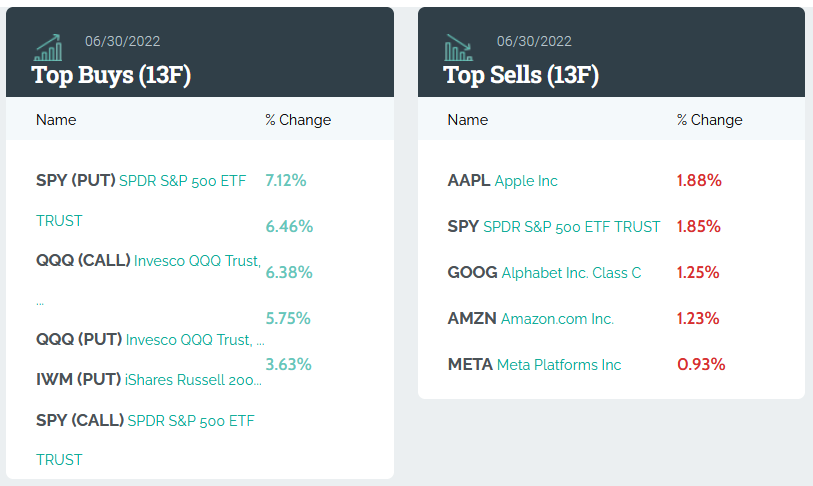Click the Top Sells (13F) heading

521,75
